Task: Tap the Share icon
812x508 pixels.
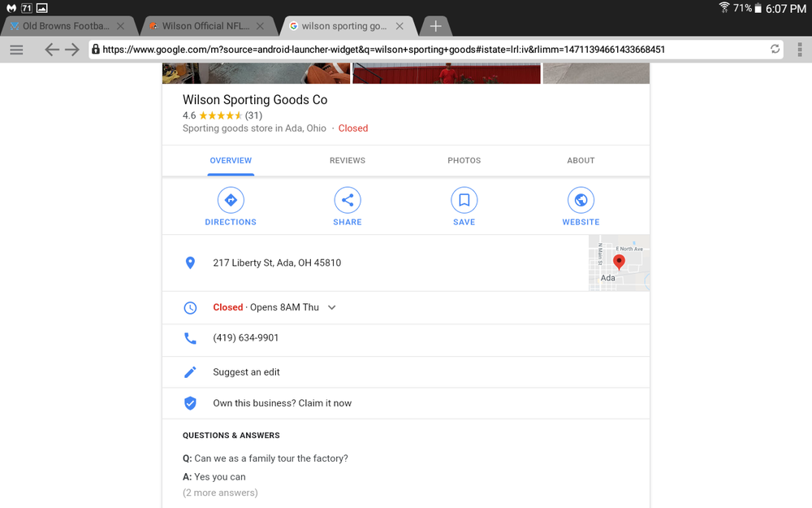Action: pos(348,200)
